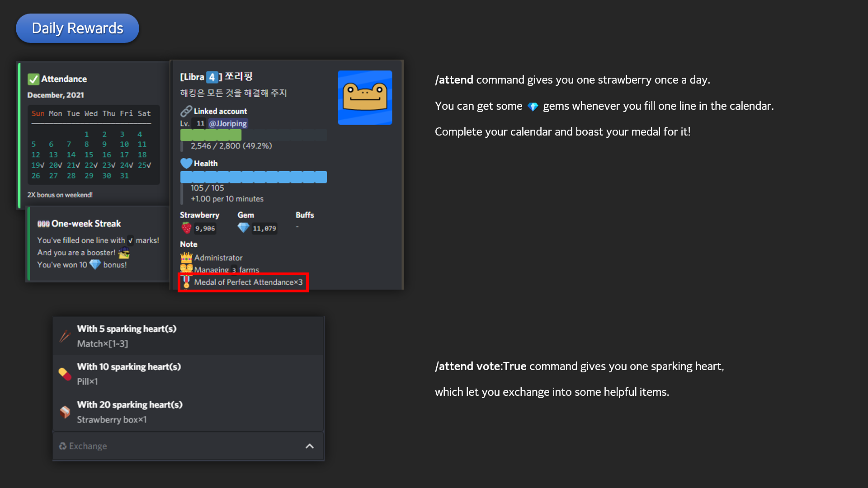Open the @JJoriping mention link
The height and width of the screenshot is (488, 868).
(228, 123)
